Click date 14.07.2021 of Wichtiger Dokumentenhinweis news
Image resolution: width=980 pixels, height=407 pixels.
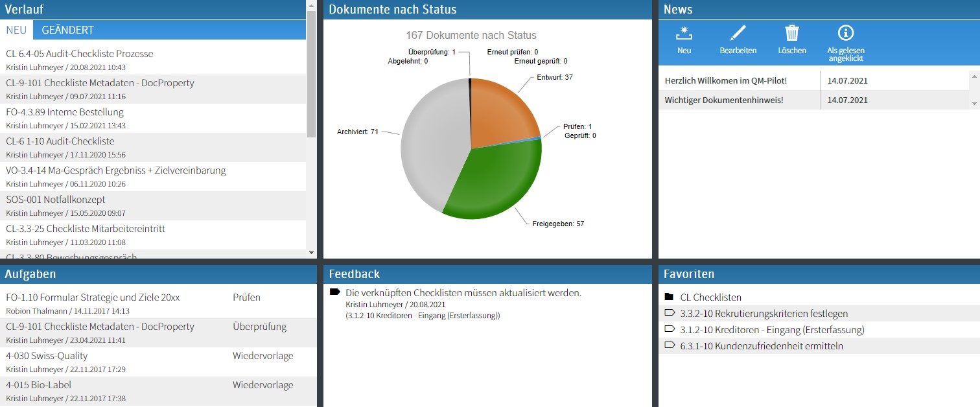tap(848, 100)
